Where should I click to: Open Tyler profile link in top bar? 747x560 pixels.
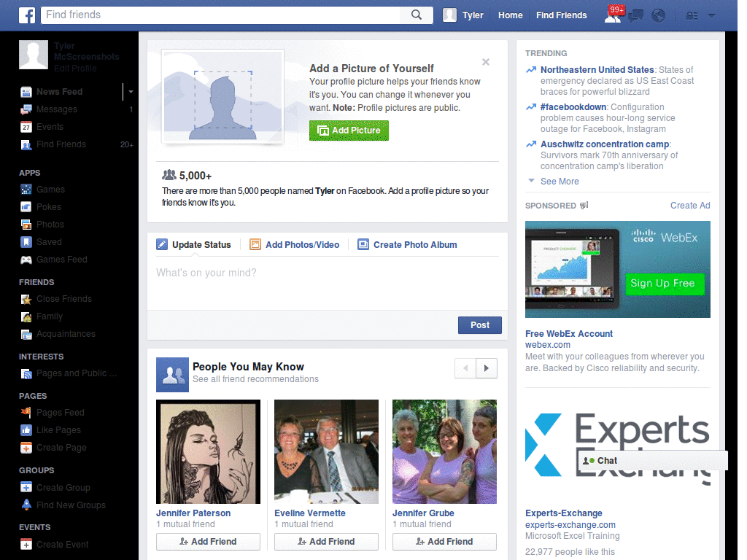click(x=463, y=15)
